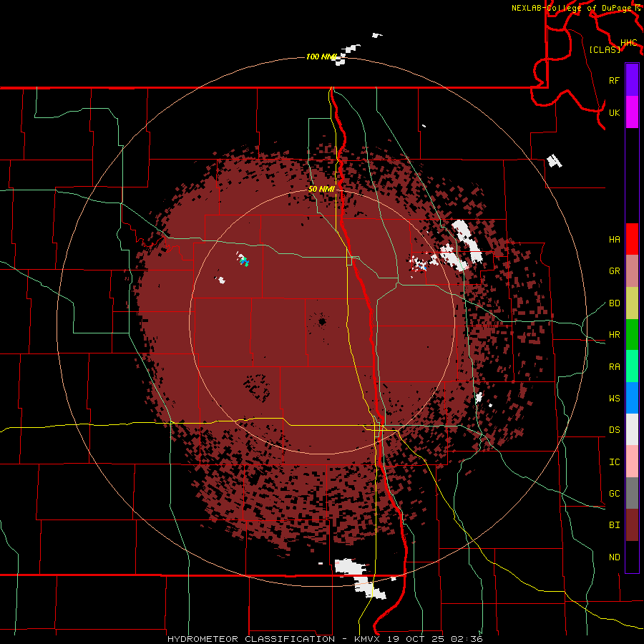Click the HYDROMETEOR CLASSIFICATION caption text
The width and height of the screenshot is (644, 644).
(x=250, y=639)
